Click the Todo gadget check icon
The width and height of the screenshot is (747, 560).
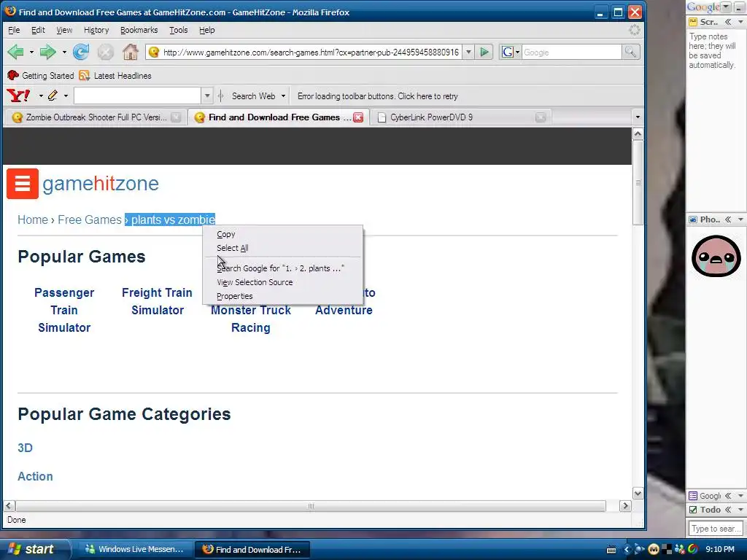tap(693, 510)
